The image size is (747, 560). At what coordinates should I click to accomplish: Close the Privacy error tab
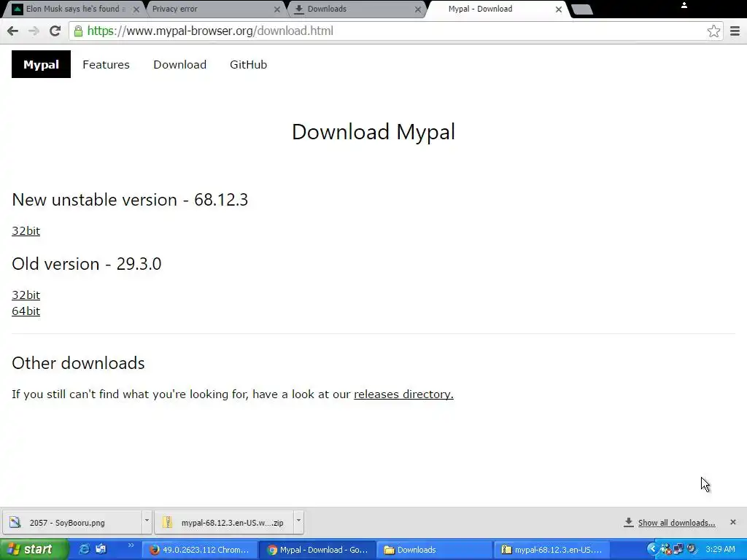276,9
